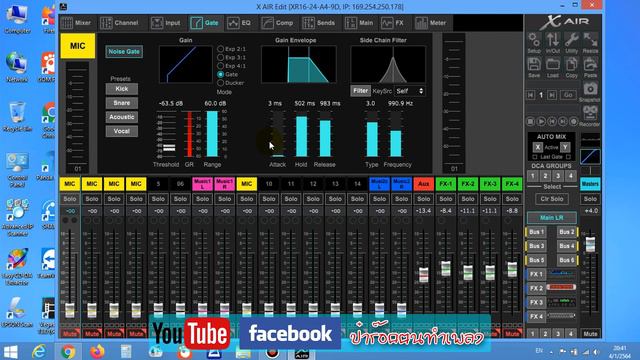Viewport: 640px width, 360px height.
Task: Open Internet Explorer in taskbar
Action: tap(39, 351)
